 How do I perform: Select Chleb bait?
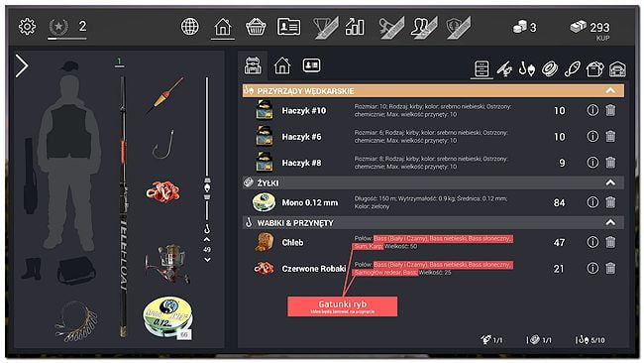click(433, 242)
